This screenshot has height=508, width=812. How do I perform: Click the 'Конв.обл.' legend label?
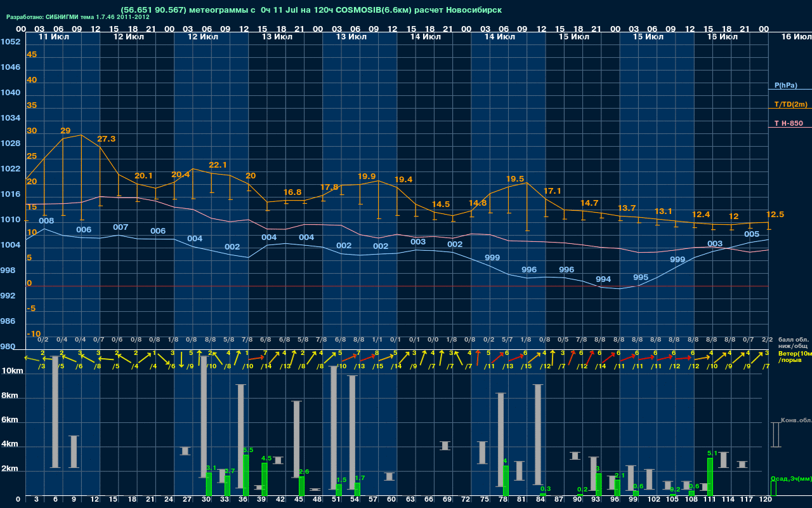pos(796,420)
